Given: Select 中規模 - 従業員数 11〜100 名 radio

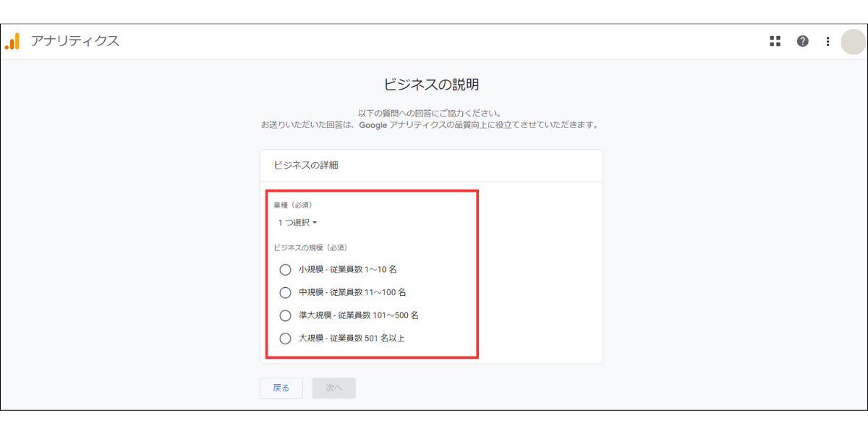Looking at the screenshot, I should [285, 293].
